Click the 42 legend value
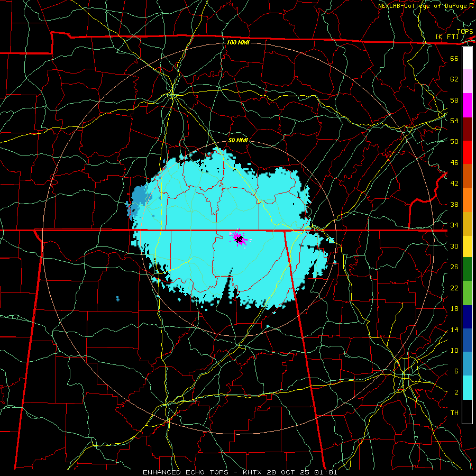The width and height of the screenshot is (476, 476). pyautogui.click(x=454, y=183)
